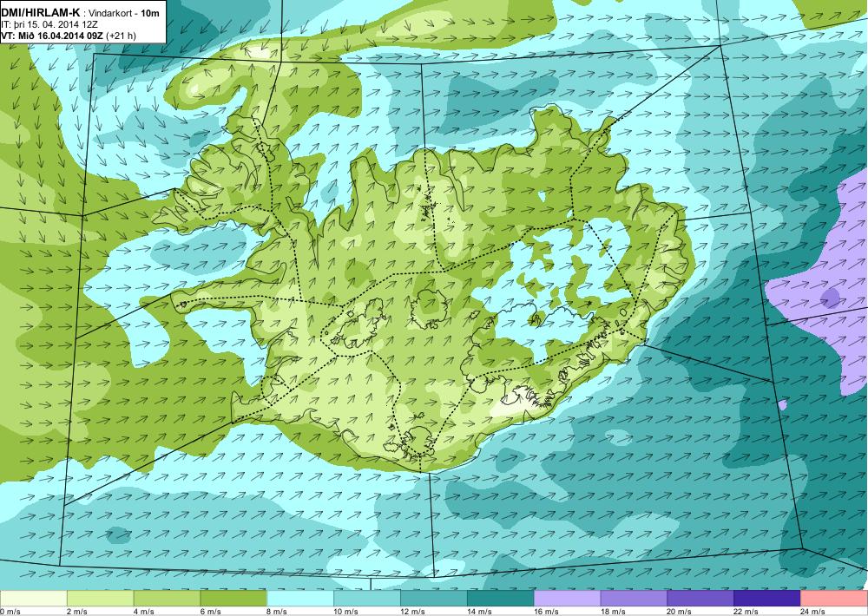Screen dimensions: 868x616
Task: Select the "Vindarkort - 10m" map title
Action: 124,12
